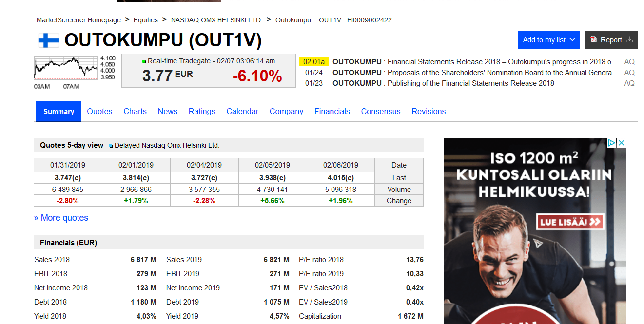Open NASDAQ OMX HELSINKI LTD. breadcrumb
This screenshot has width=644, height=324.
[x=216, y=20]
